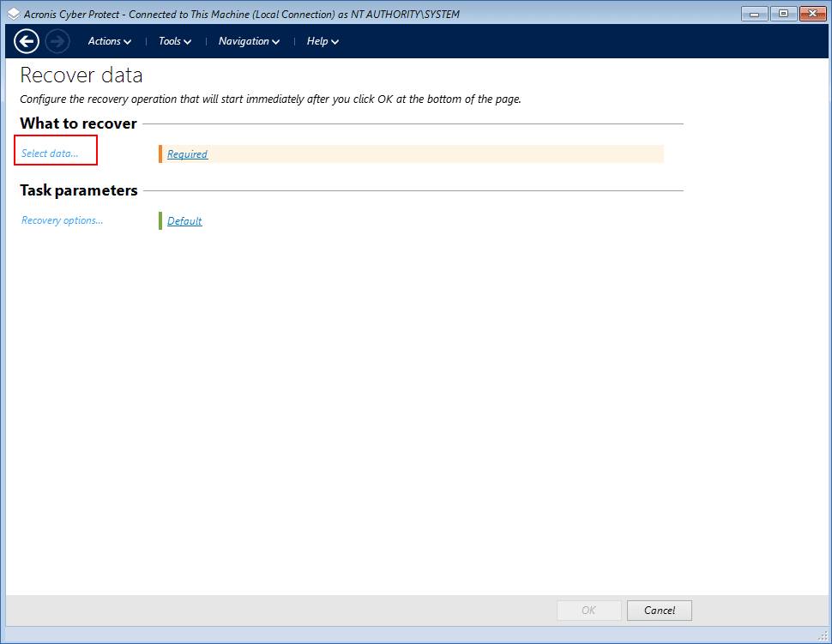Open the Navigation dropdown menu
Image resolution: width=832 pixels, height=644 pixels.
249,41
